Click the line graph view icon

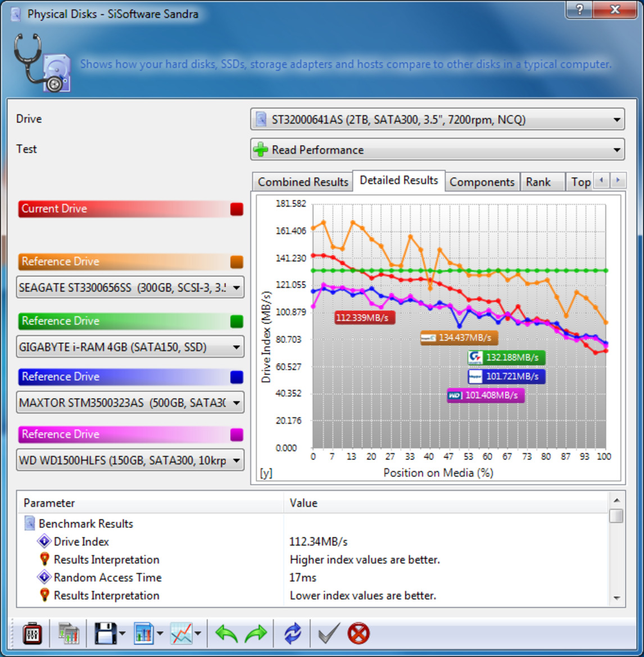point(182,633)
